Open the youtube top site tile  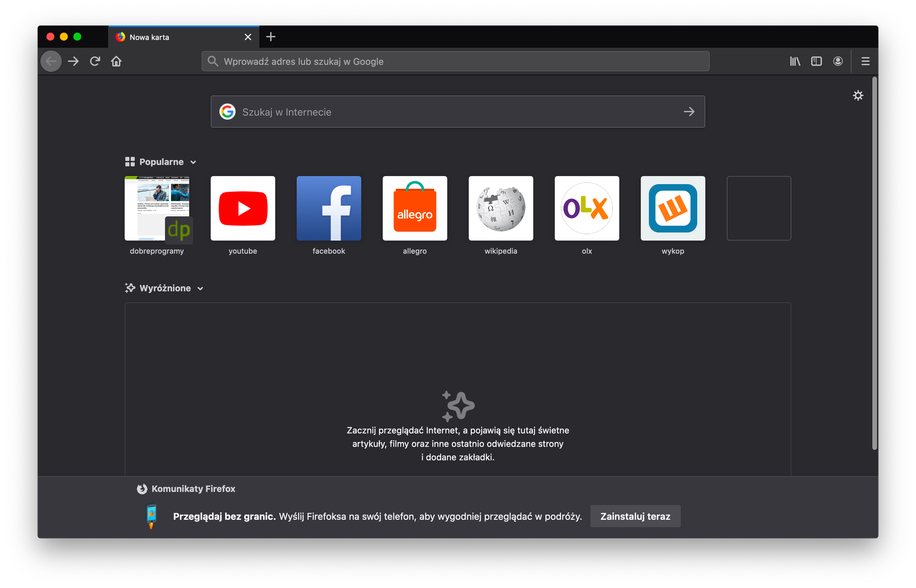click(243, 208)
